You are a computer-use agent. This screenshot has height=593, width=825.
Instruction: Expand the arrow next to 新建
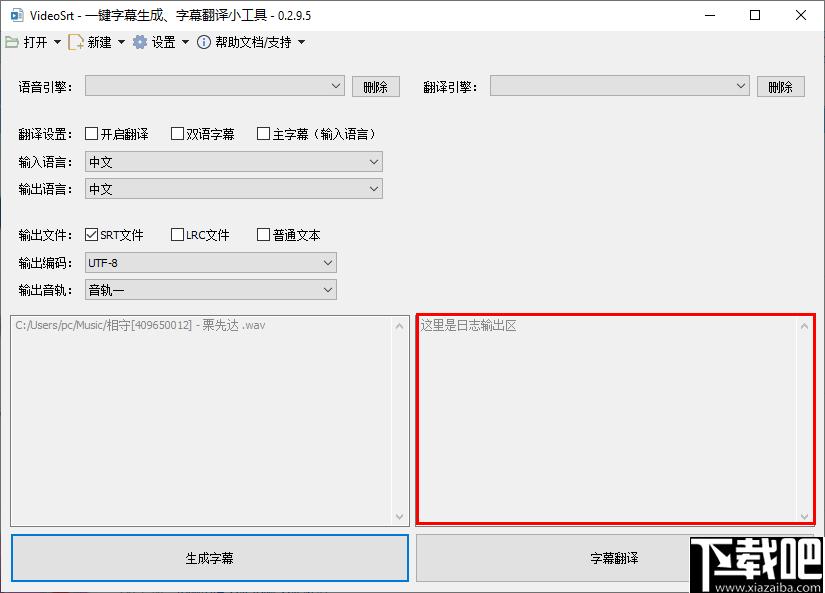pyautogui.click(x=122, y=42)
